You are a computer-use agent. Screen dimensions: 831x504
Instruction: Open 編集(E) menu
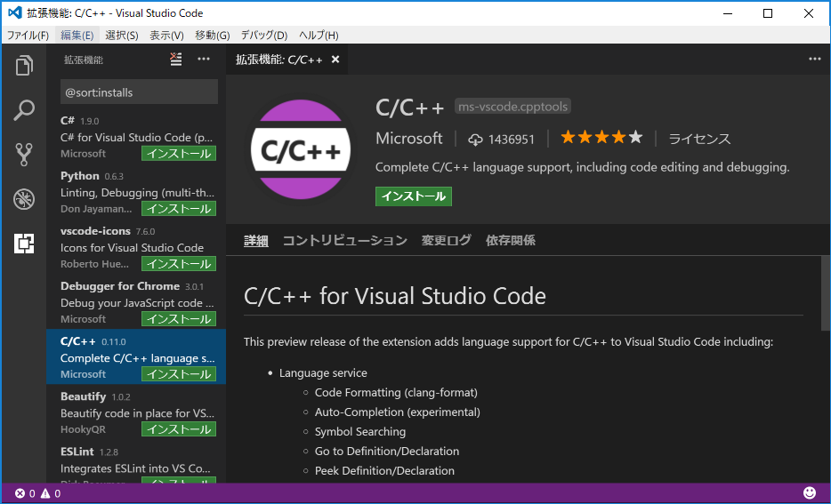(77, 35)
